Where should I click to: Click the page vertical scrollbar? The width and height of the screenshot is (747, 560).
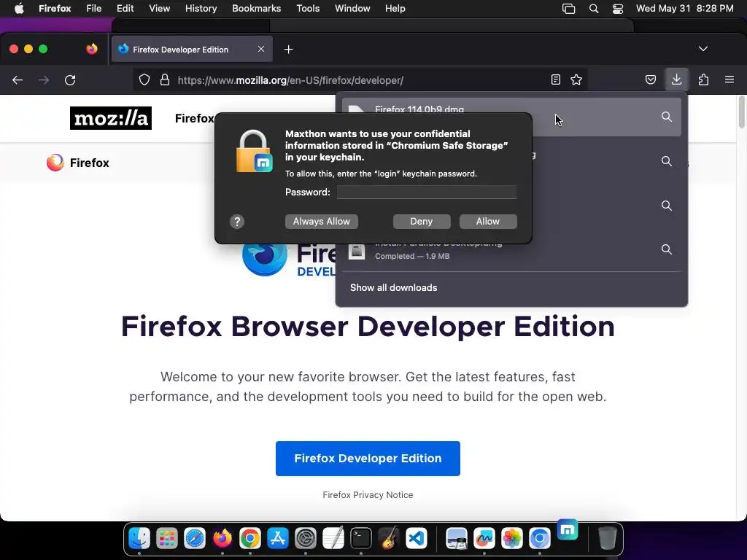741,112
